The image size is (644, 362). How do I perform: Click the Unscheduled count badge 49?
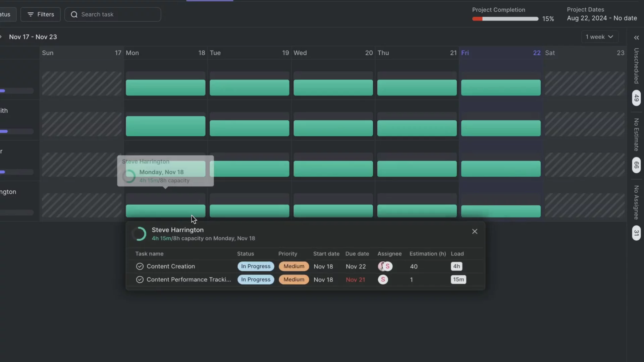636,98
